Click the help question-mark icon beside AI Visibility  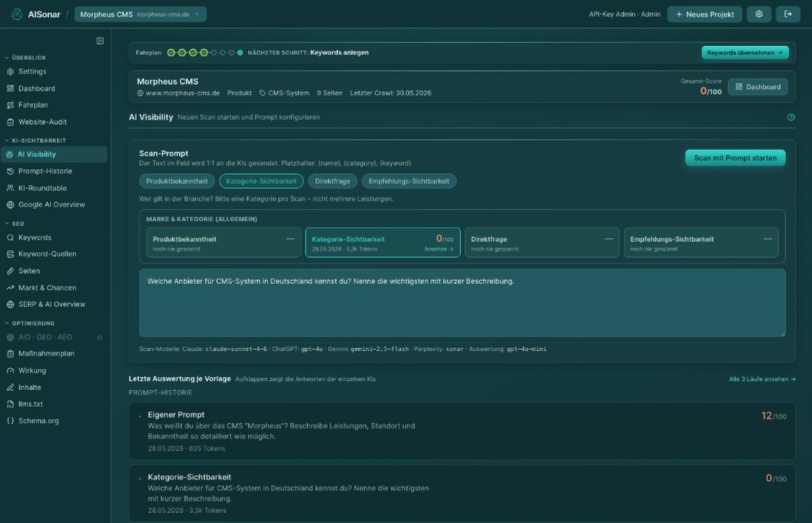pos(791,117)
